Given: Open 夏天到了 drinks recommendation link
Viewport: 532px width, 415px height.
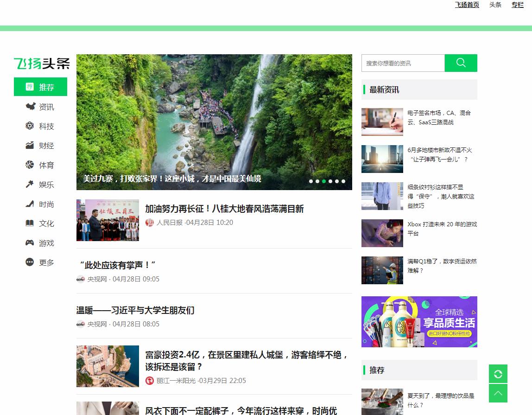Looking at the screenshot, I should [441, 401].
